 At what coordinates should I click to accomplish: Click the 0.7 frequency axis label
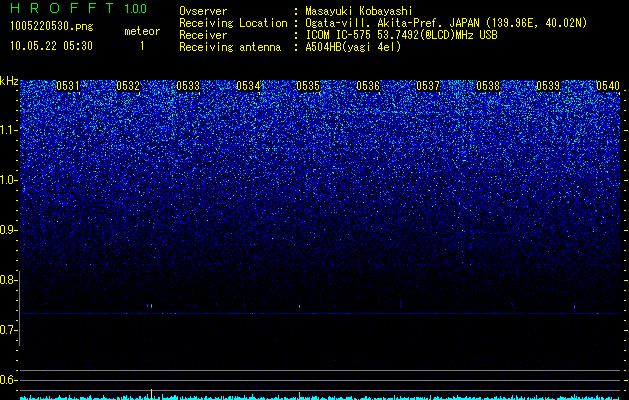(x=8, y=330)
